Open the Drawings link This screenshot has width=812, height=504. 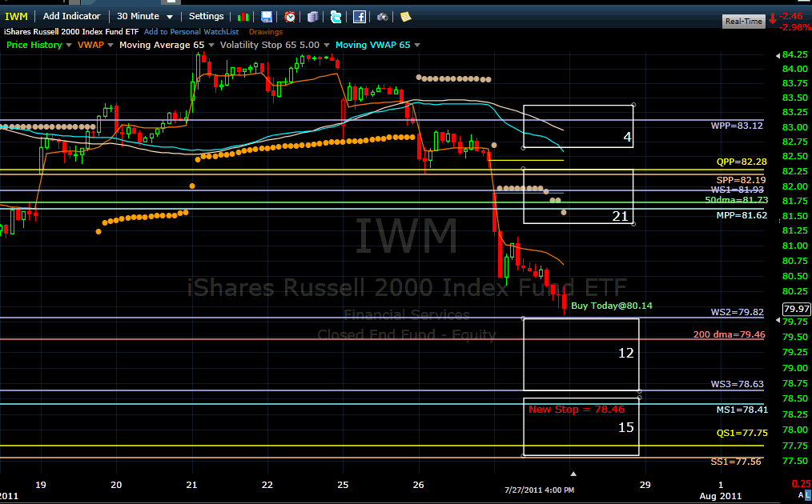[x=266, y=31]
